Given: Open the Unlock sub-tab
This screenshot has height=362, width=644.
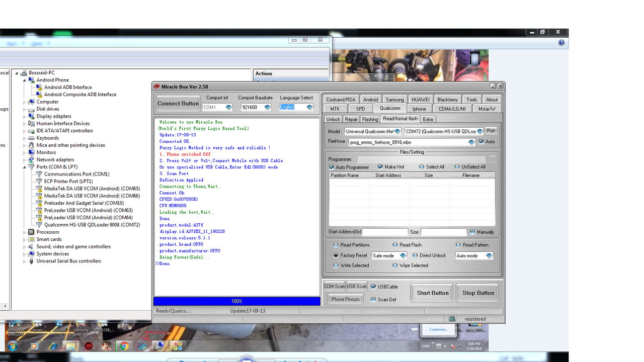Looking at the screenshot, I should (333, 119).
